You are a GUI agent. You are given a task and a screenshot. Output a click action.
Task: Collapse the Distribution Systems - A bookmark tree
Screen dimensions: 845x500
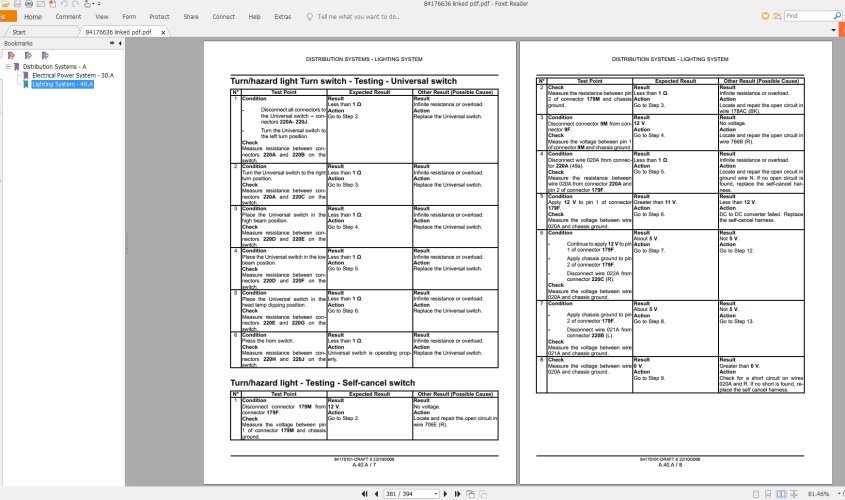click(x=7, y=66)
